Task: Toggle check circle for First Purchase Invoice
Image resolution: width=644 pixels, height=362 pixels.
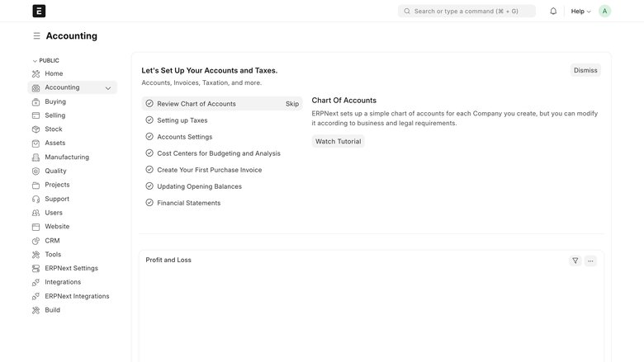Action: click(149, 170)
